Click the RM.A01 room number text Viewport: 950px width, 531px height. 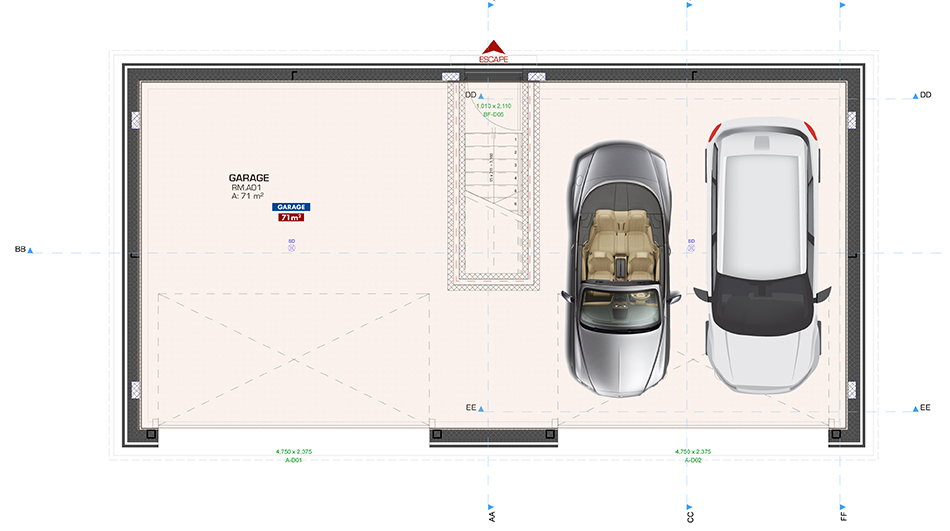pos(246,187)
